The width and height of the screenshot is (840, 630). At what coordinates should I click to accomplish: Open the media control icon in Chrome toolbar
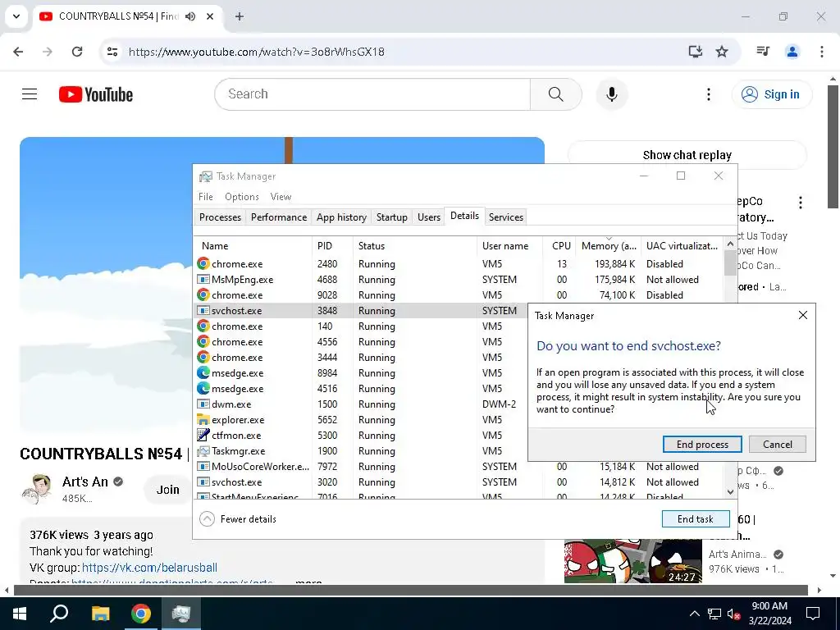point(763,52)
